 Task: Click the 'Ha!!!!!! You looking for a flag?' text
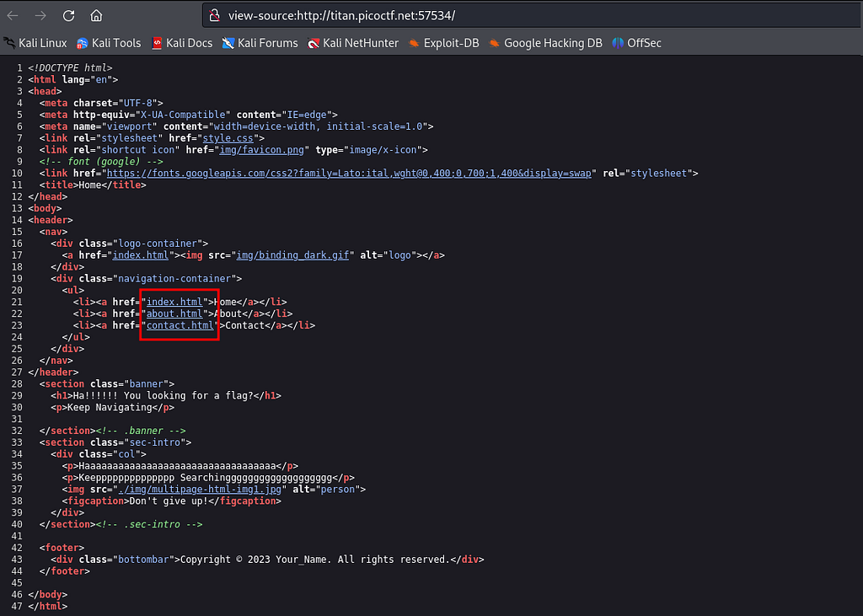point(163,396)
